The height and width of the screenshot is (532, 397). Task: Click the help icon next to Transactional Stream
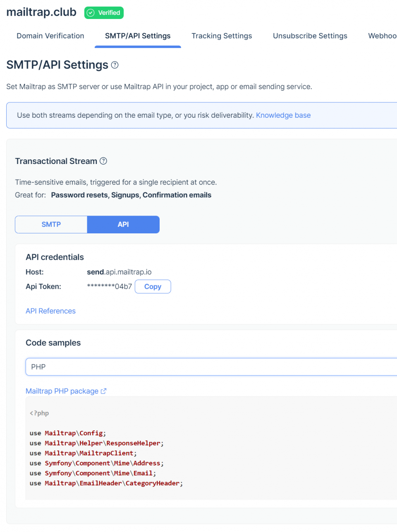(x=104, y=161)
